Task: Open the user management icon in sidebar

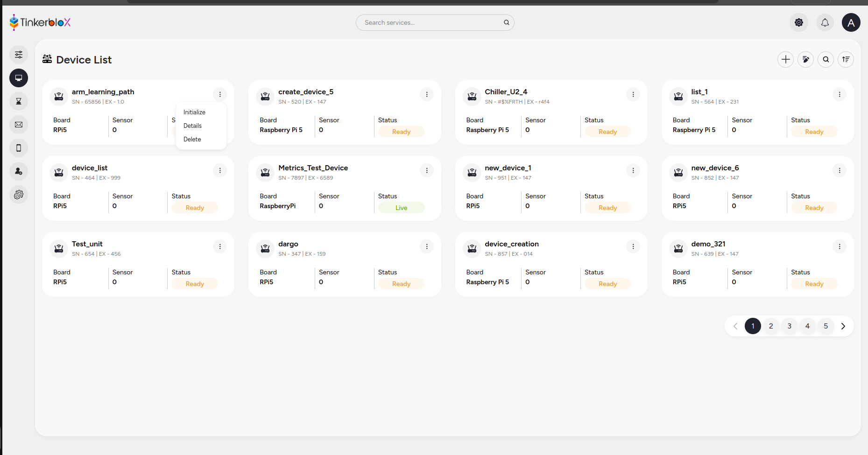Action: [19, 171]
